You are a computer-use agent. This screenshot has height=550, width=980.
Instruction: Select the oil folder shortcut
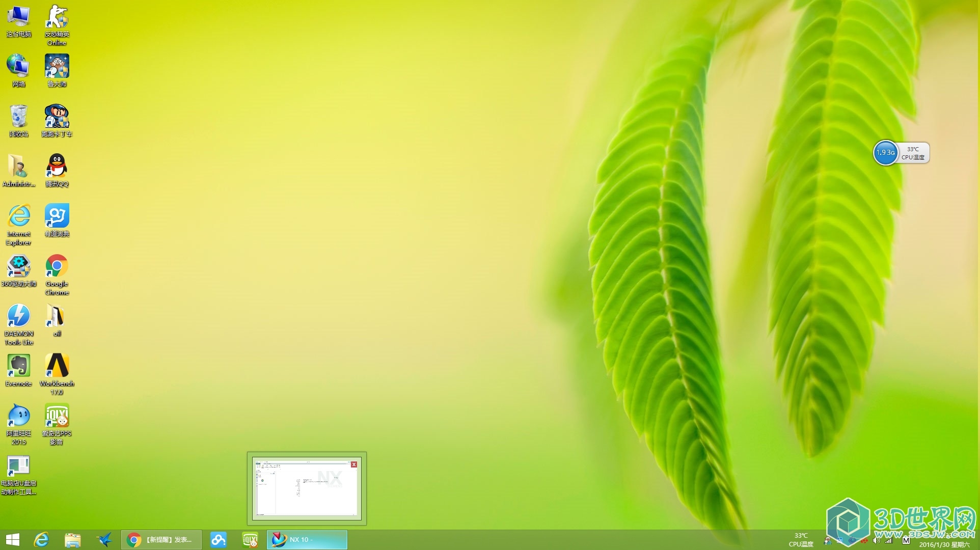point(57,320)
